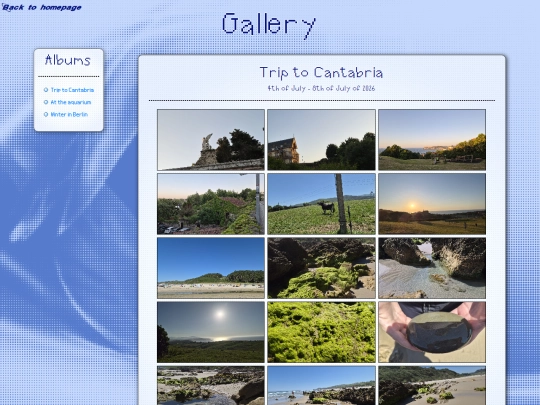View the photo of cow in field
The width and height of the screenshot is (540, 405).
321,204
